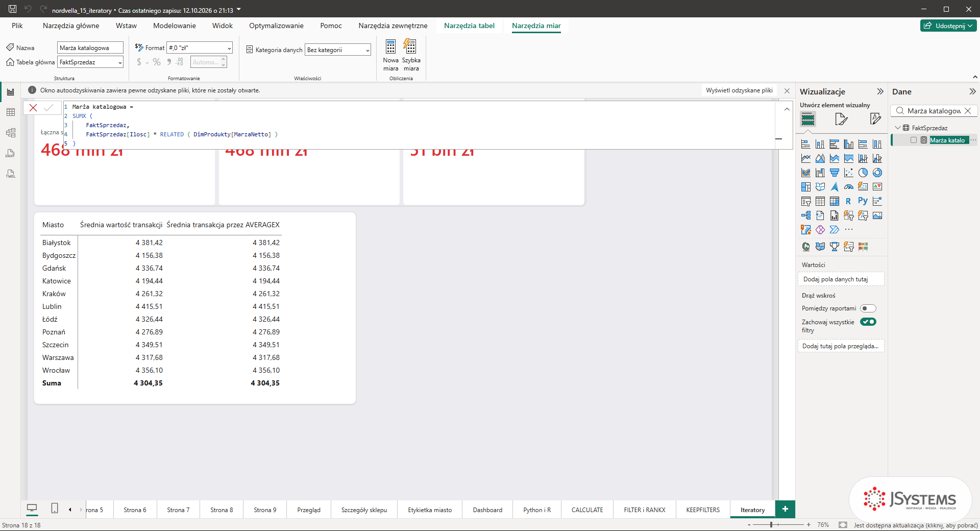Add the decomposition tree visual

tap(806, 215)
